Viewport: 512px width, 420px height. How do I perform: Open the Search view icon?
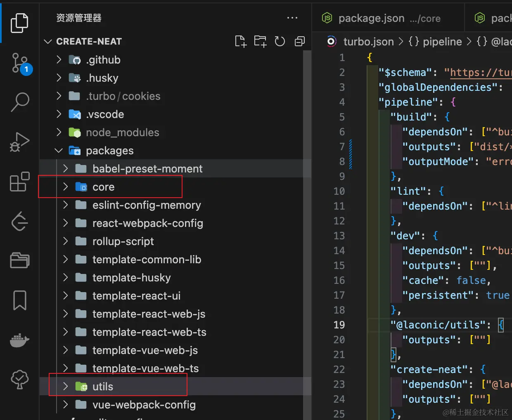pyautogui.click(x=20, y=102)
